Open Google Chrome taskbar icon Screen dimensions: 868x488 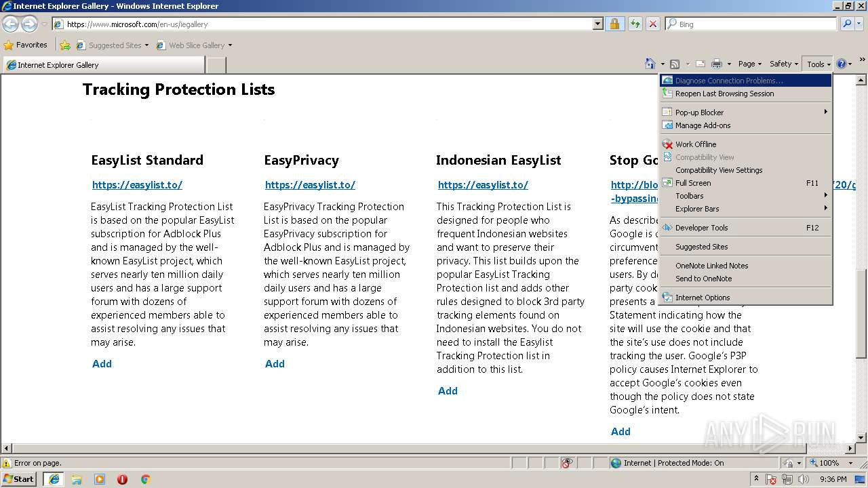point(145,479)
